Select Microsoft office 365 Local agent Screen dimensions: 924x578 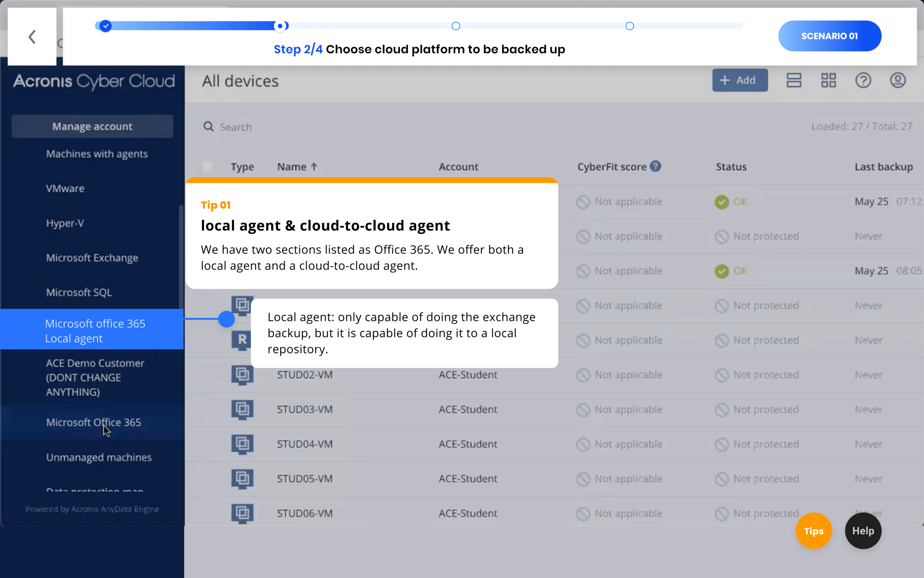point(95,331)
